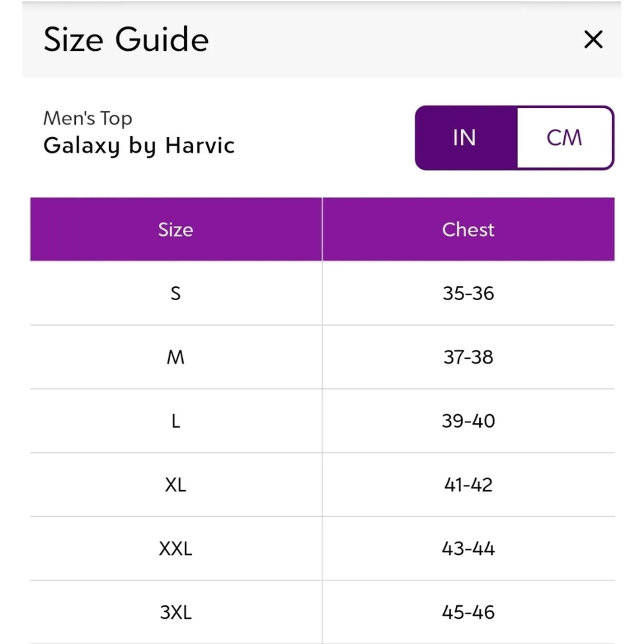The width and height of the screenshot is (644, 644).
Task: Close the Size Guide dialog
Action: point(593,39)
